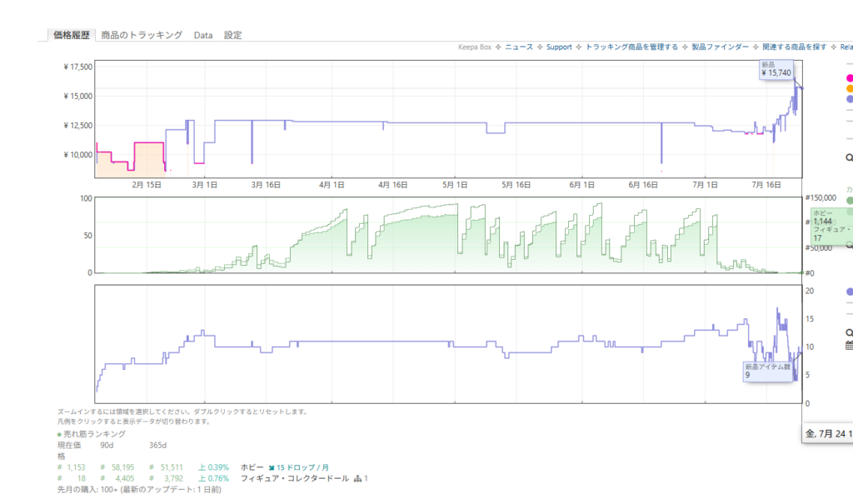Click subcategory 365d rank # 3,792

point(166,478)
